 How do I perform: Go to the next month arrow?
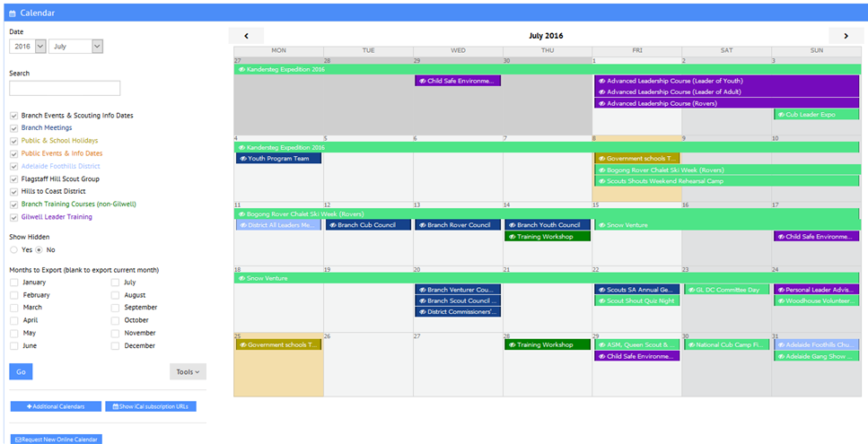pyautogui.click(x=845, y=36)
